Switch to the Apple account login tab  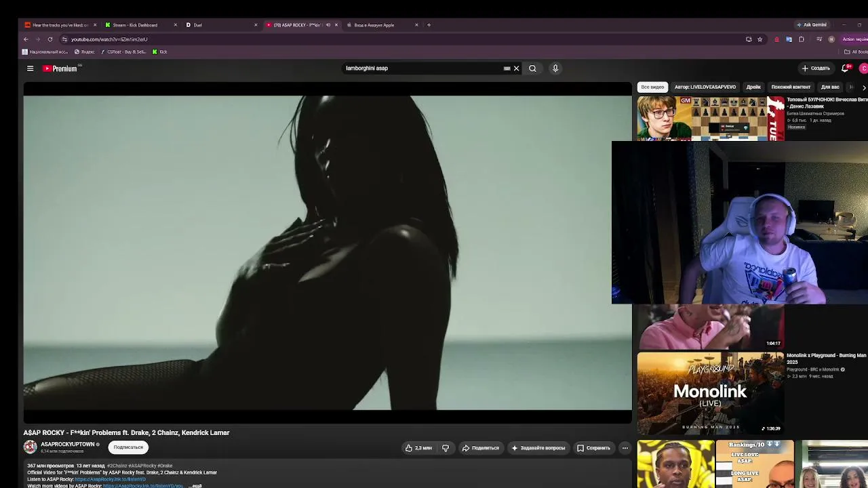click(x=381, y=25)
